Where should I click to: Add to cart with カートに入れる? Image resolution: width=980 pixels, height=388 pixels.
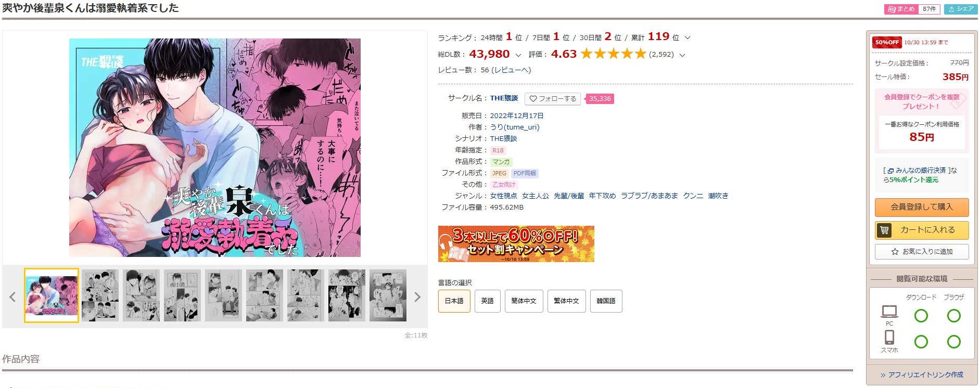pyautogui.click(x=922, y=230)
